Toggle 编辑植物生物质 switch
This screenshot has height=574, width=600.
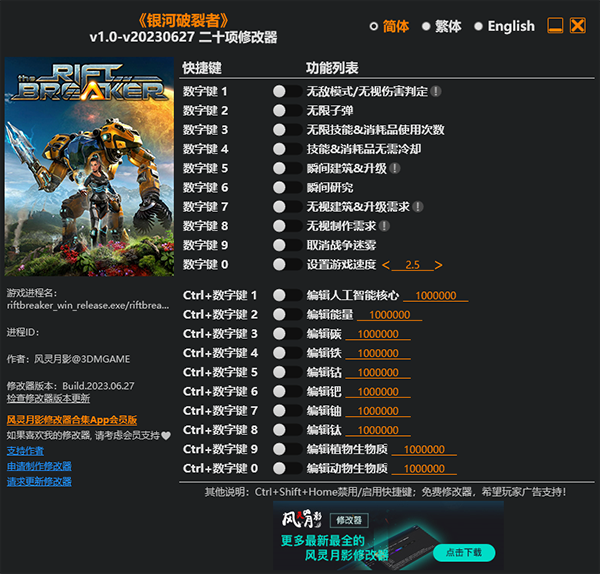[x=287, y=449]
